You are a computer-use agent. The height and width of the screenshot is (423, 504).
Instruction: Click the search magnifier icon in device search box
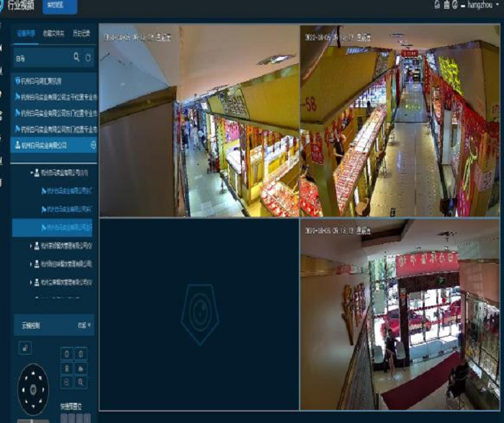pyautogui.click(x=76, y=57)
